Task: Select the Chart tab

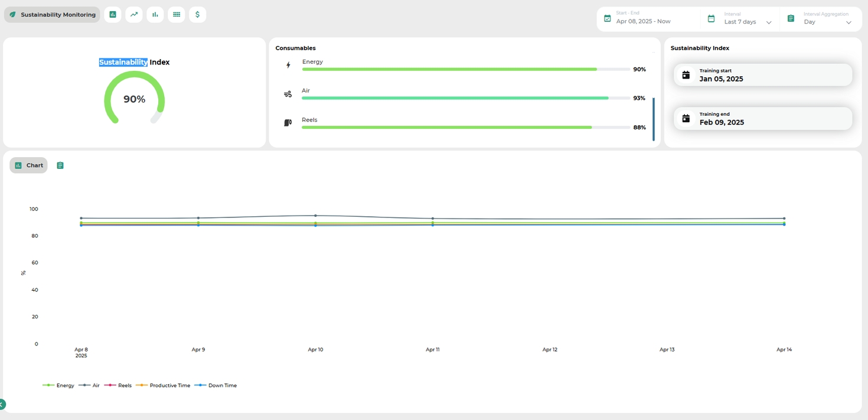Action: click(x=28, y=165)
